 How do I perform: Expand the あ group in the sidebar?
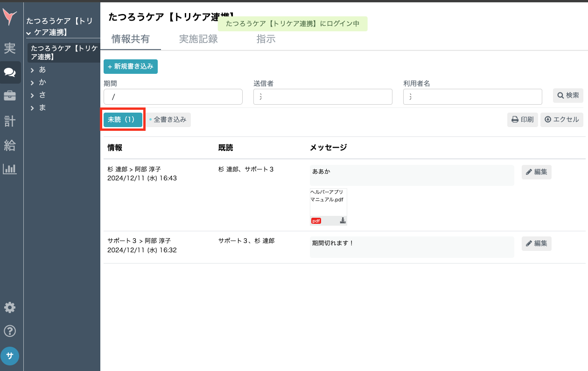click(42, 70)
